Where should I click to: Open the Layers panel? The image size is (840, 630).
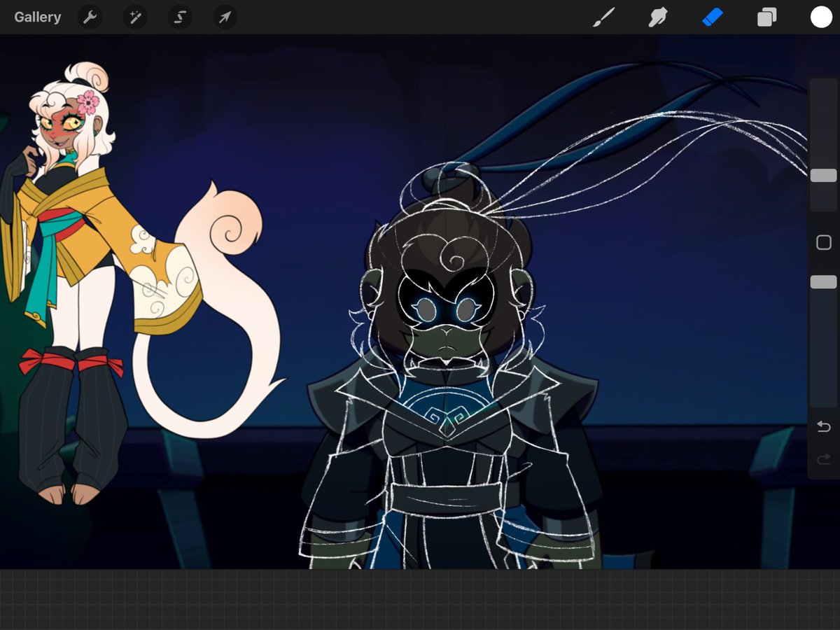click(766, 17)
